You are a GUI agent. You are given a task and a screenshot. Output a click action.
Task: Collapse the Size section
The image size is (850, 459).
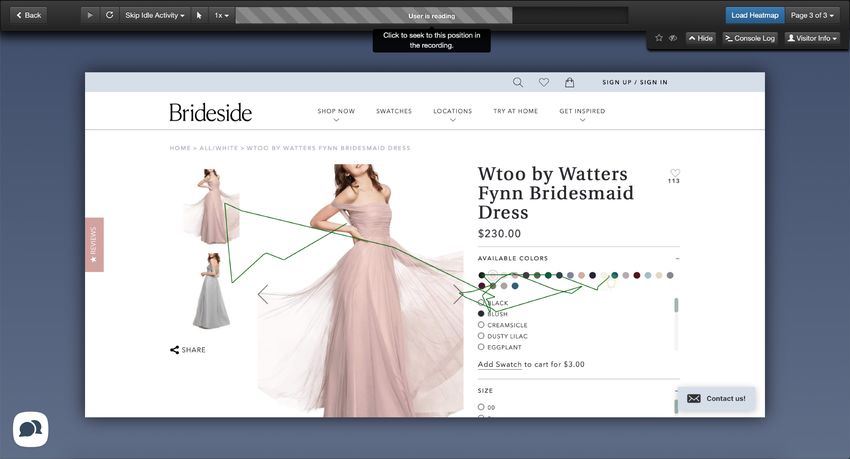[x=677, y=390]
